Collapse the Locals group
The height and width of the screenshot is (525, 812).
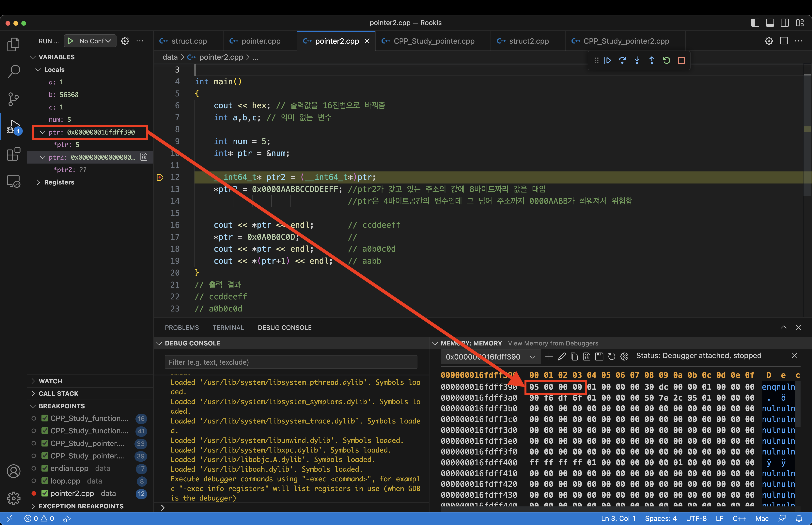point(38,70)
